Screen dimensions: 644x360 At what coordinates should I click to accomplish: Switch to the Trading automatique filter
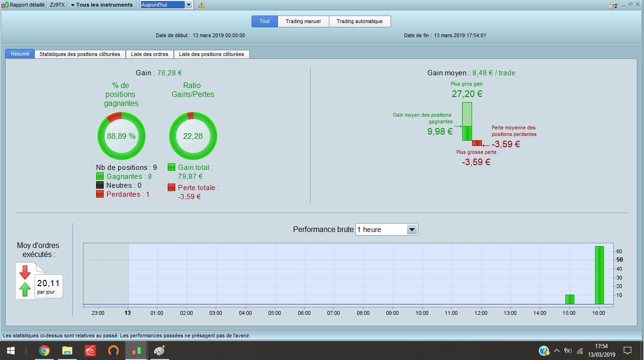coord(359,21)
